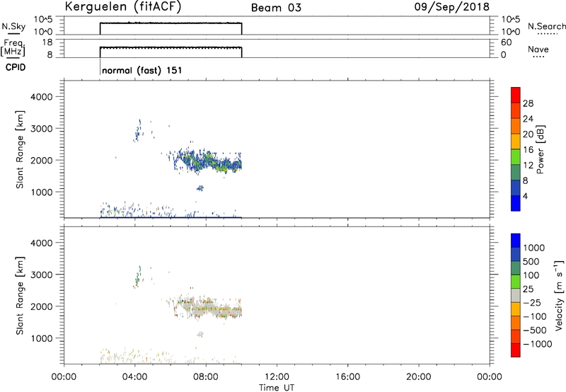Click the 'N.Sky' legend label
Screen dimensions: 566x392
[13, 26]
